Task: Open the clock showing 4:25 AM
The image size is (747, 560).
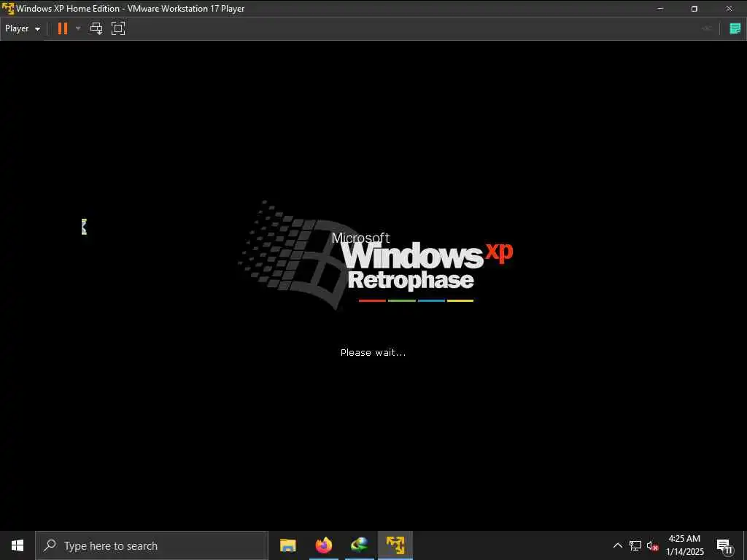Action: (x=684, y=545)
